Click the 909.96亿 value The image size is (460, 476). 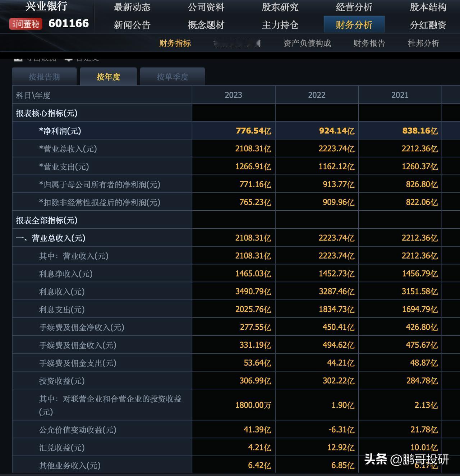(x=339, y=202)
